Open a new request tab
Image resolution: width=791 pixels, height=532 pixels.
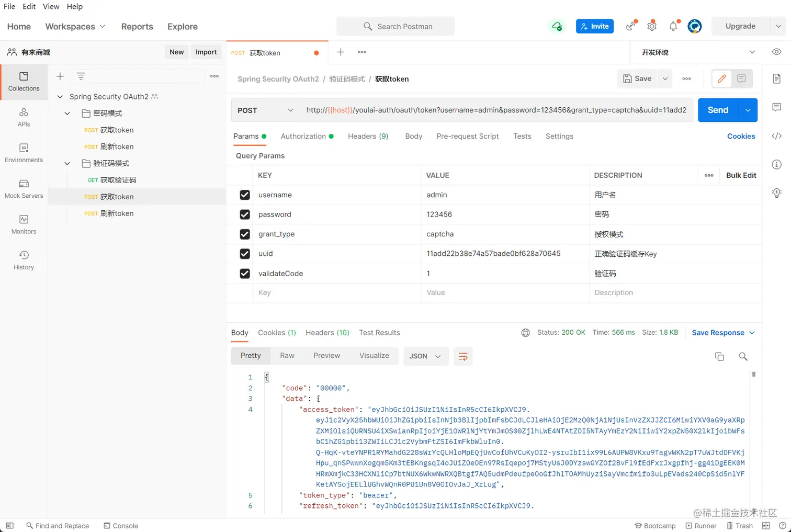(x=341, y=52)
